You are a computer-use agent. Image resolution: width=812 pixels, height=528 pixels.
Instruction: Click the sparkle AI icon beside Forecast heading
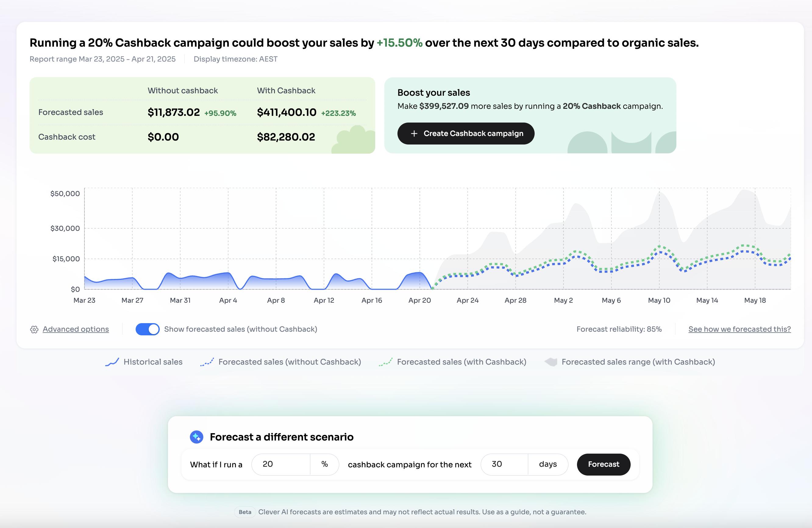click(197, 437)
